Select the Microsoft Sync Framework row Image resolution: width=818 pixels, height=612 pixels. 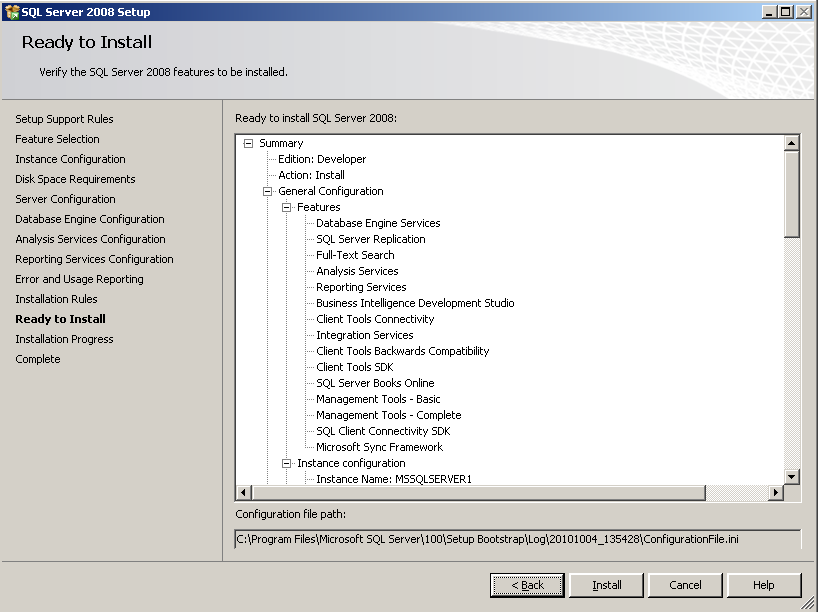pos(379,447)
